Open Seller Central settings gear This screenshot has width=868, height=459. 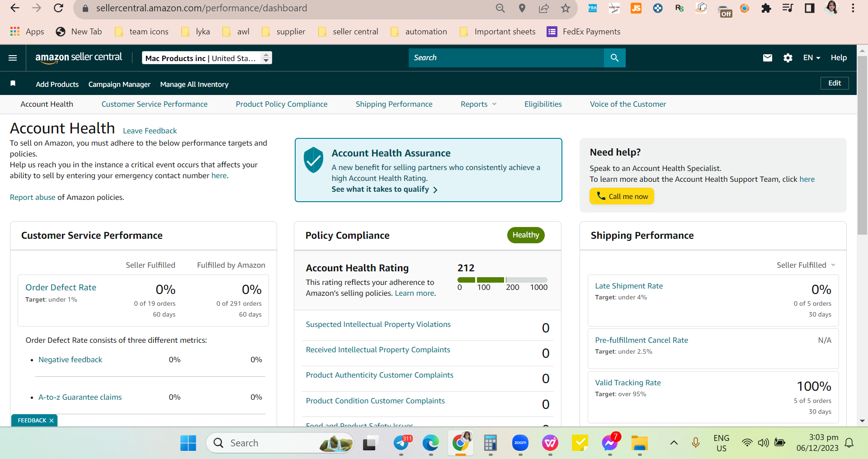[x=788, y=58]
